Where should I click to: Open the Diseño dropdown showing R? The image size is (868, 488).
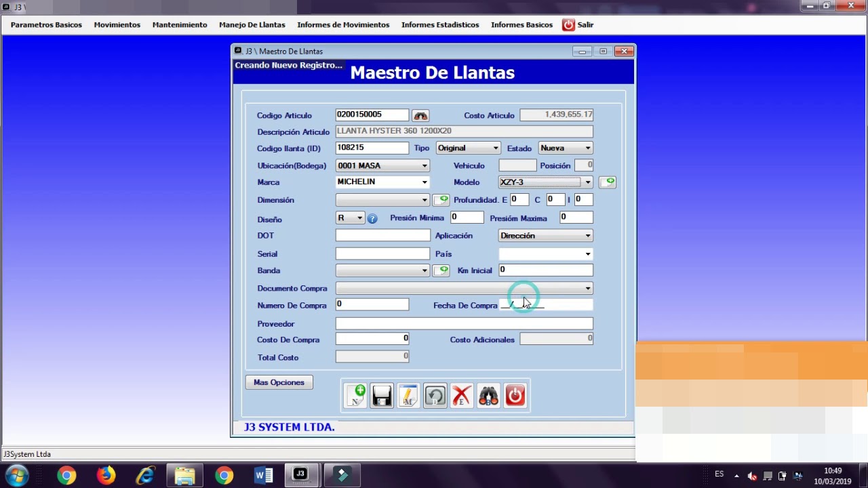coord(360,218)
